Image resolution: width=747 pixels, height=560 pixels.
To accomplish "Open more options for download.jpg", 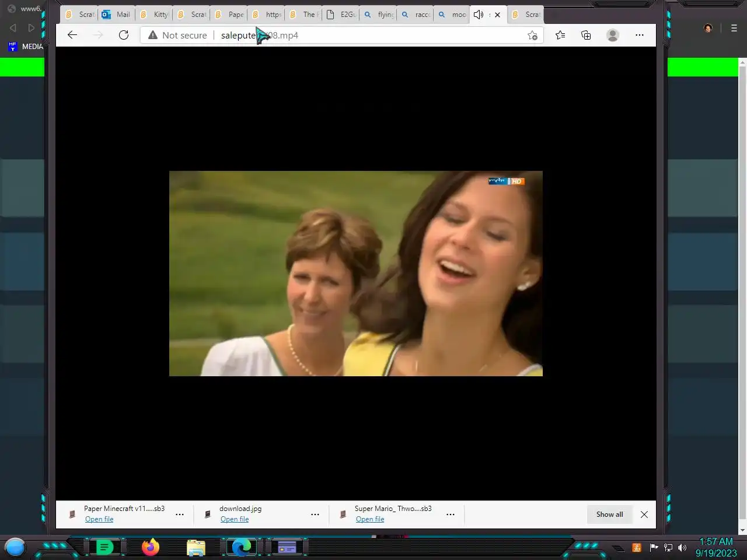I will click(x=315, y=514).
